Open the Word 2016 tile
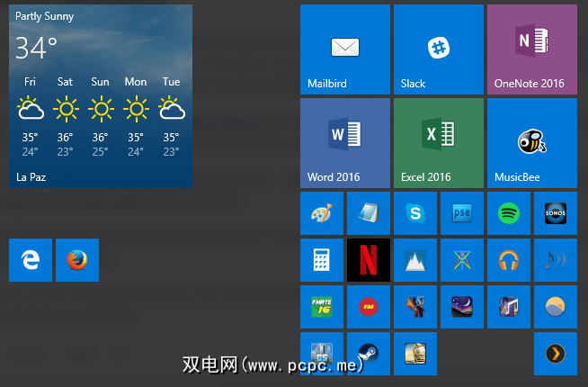Screen dimensions: 588x387 tap(345, 143)
